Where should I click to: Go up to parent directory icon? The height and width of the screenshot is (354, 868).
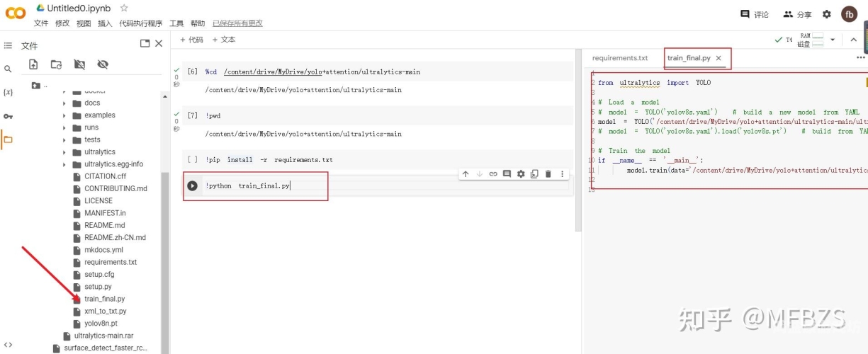click(x=36, y=86)
